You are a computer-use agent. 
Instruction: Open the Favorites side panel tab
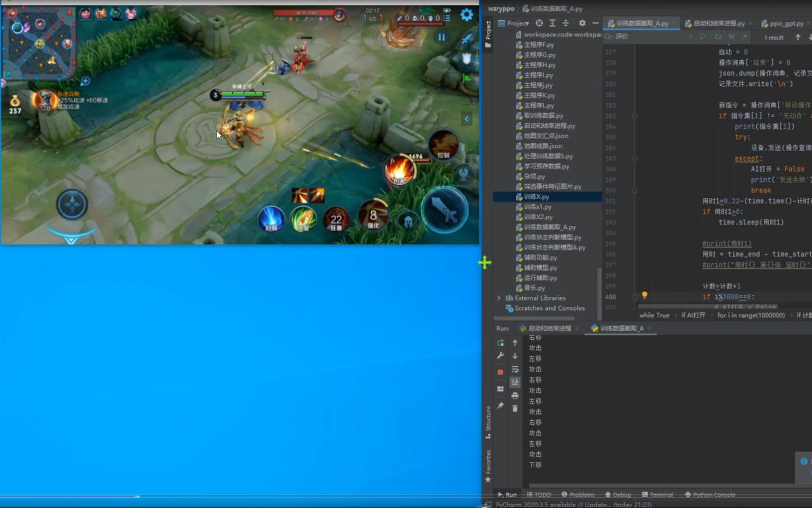pyautogui.click(x=488, y=466)
